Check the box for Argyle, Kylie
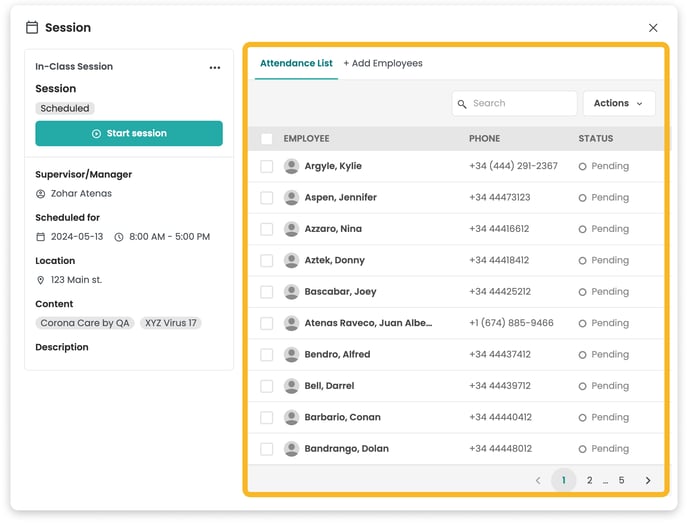 coord(266,166)
